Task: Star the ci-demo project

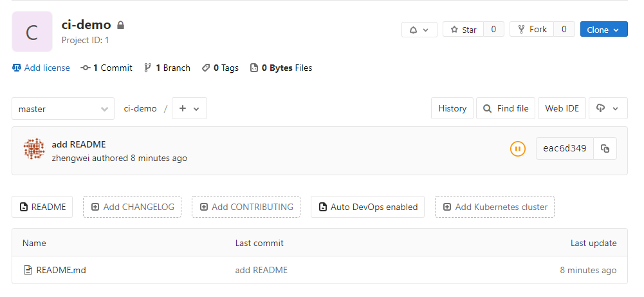Action: (463, 30)
